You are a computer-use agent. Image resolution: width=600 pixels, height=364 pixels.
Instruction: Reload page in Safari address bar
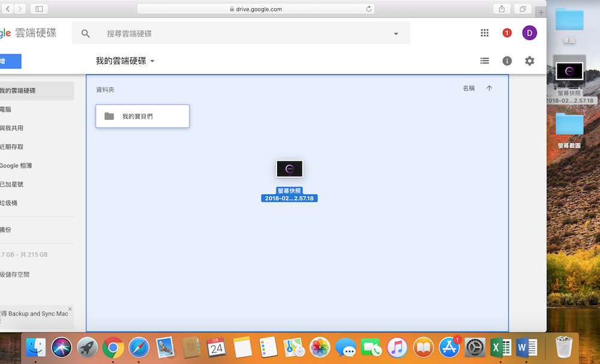[x=368, y=9]
